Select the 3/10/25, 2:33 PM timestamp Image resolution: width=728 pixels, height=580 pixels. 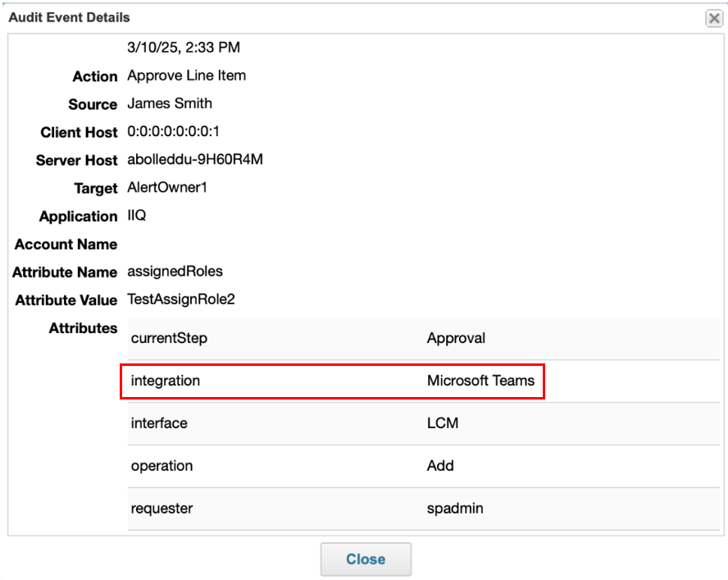coord(184,48)
